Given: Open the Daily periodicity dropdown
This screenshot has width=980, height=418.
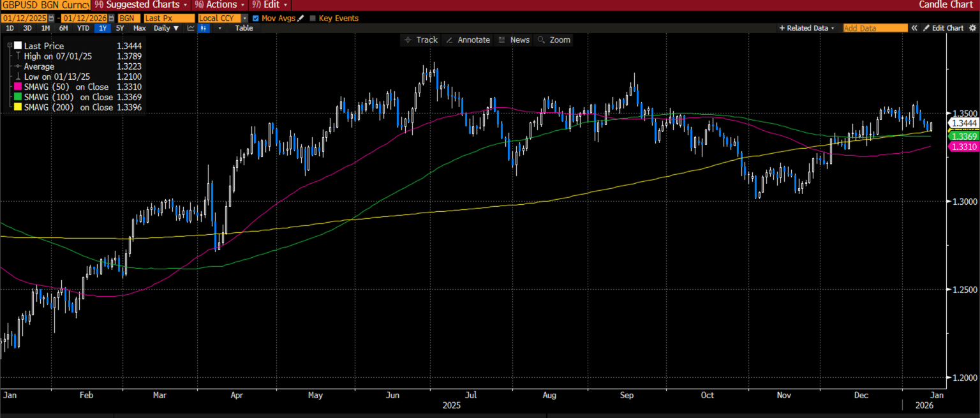Looking at the screenshot, I should coord(165,27).
